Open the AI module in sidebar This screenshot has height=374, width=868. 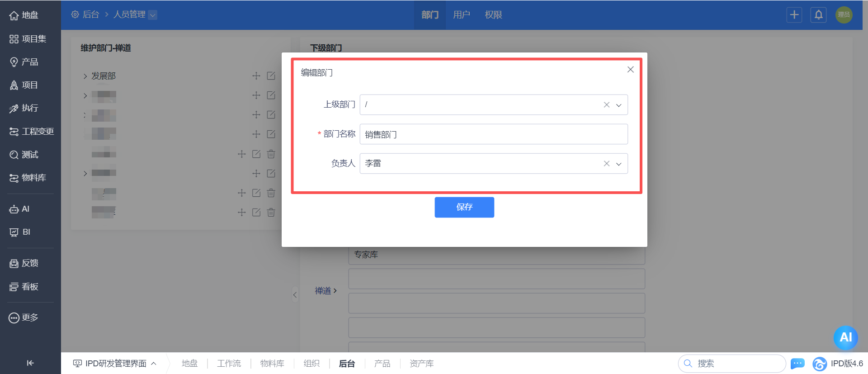click(x=19, y=209)
